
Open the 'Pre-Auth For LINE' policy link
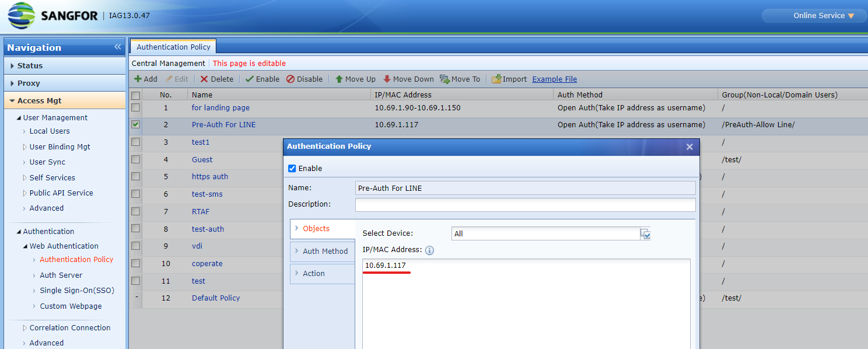click(223, 125)
